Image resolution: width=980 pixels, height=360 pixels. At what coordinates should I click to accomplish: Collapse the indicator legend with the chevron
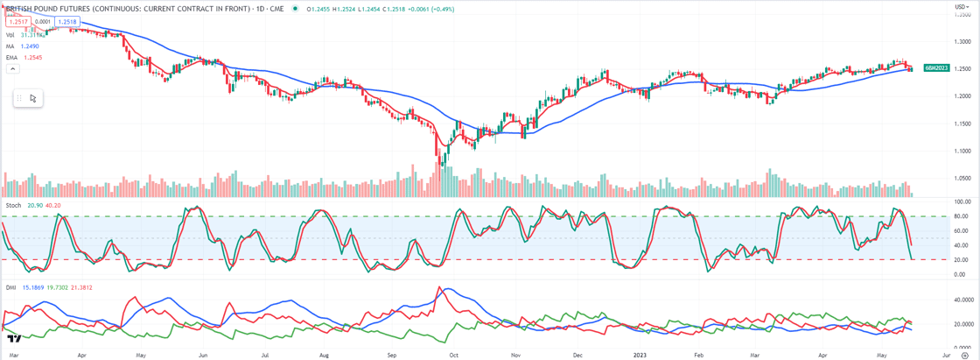[11, 69]
